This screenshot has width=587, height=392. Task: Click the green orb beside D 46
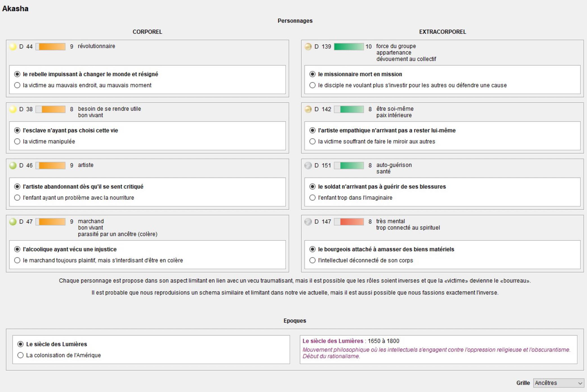click(x=13, y=166)
